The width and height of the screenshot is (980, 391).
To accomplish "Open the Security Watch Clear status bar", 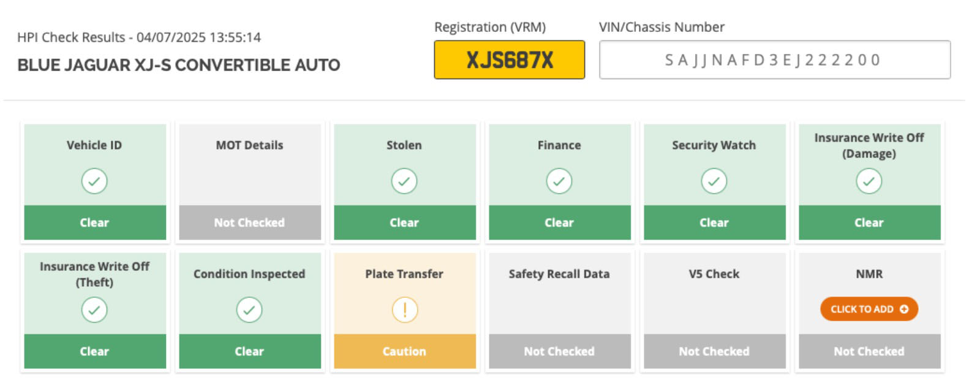I will 715,222.
